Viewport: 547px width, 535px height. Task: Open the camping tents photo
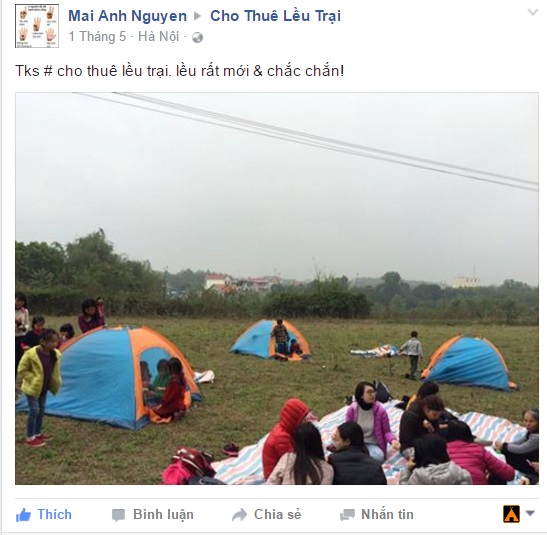pyautogui.click(x=277, y=288)
